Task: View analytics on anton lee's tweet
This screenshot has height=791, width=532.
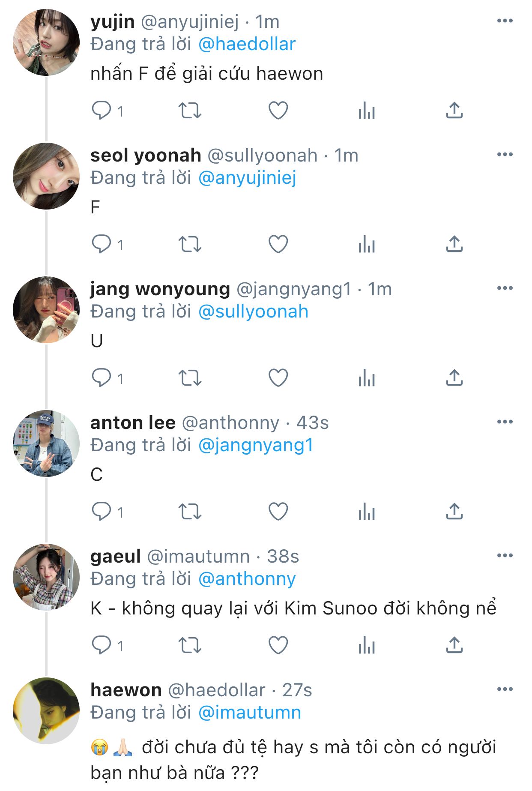Action: [367, 512]
